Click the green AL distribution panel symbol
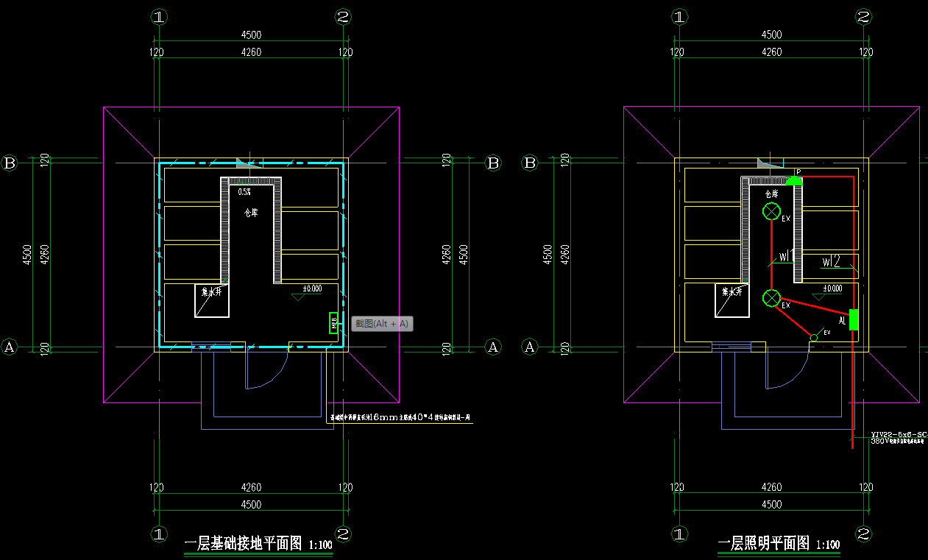The width and height of the screenshot is (928, 560). (854, 320)
